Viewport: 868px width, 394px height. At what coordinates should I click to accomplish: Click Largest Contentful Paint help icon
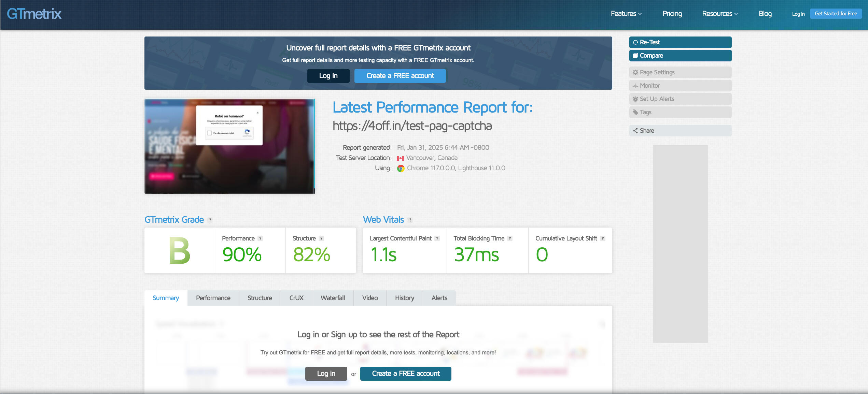tap(437, 238)
